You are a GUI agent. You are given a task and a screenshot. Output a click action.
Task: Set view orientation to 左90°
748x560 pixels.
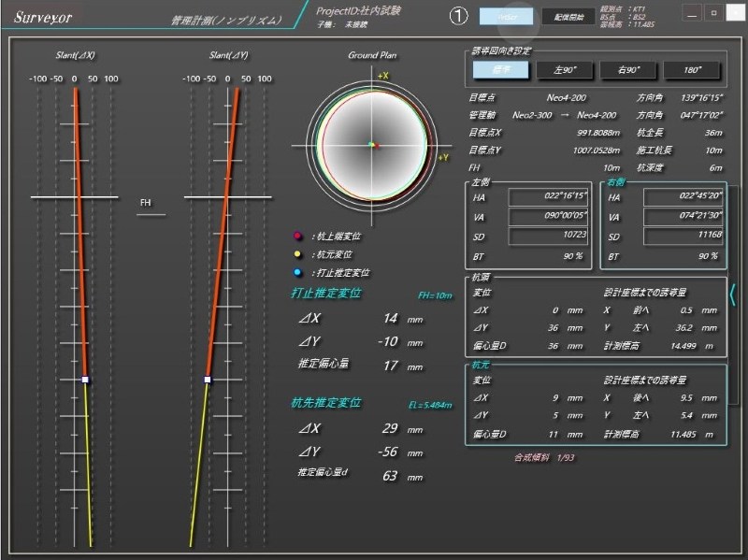[x=564, y=70]
